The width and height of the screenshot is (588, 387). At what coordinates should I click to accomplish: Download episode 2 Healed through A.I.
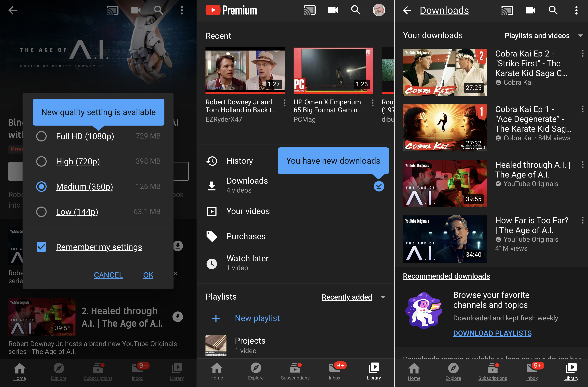[177, 317]
